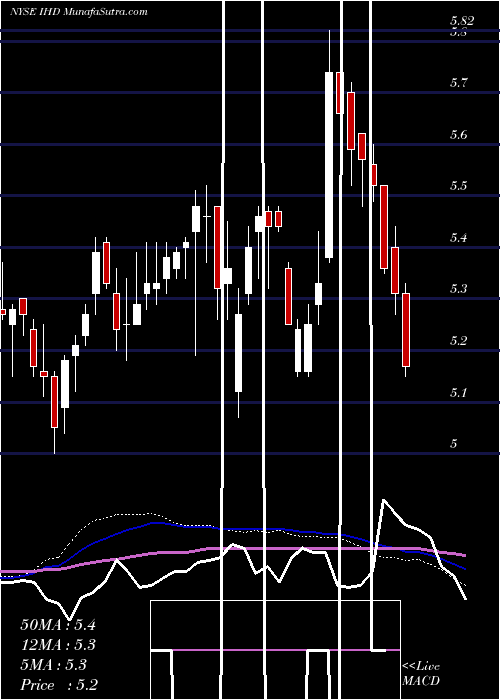Click the 5.1 price axis label
The image size is (500, 700).
click(458, 393)
